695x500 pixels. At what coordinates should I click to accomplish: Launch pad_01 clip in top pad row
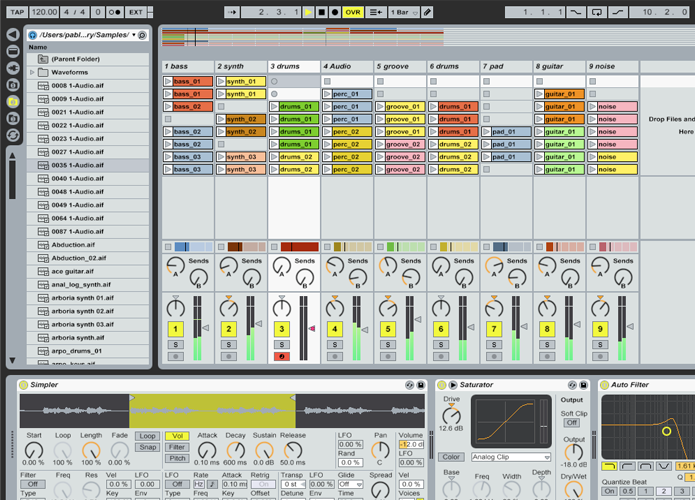pos(486,132)
